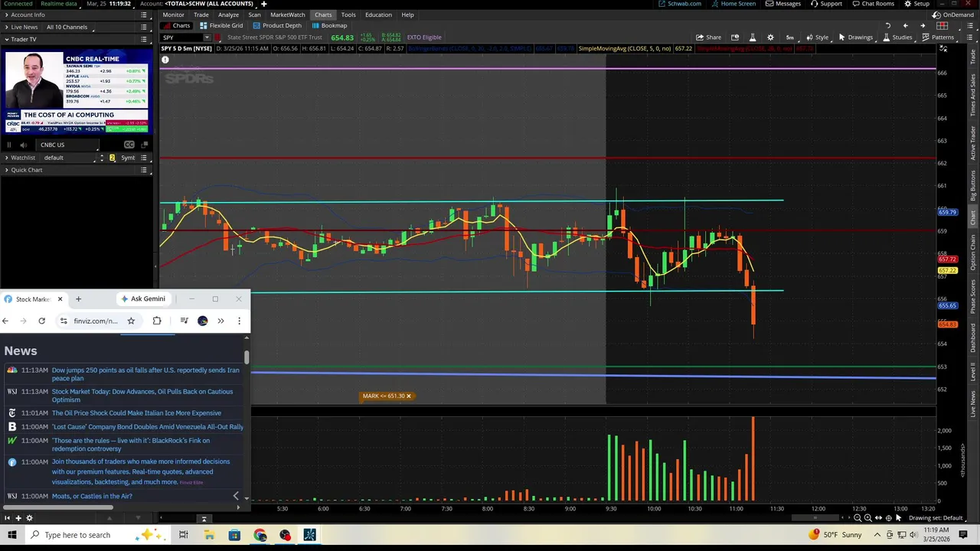Viewport: 980px width, 551px height.
Task: Open the flask icon next to Share
Action: (752, 37)
